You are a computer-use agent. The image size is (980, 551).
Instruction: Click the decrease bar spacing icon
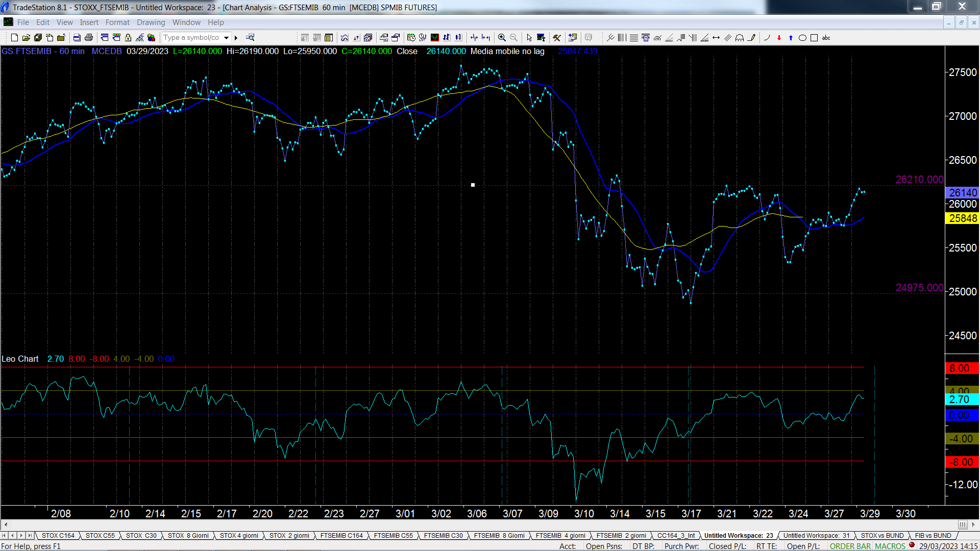pos(474,38)
